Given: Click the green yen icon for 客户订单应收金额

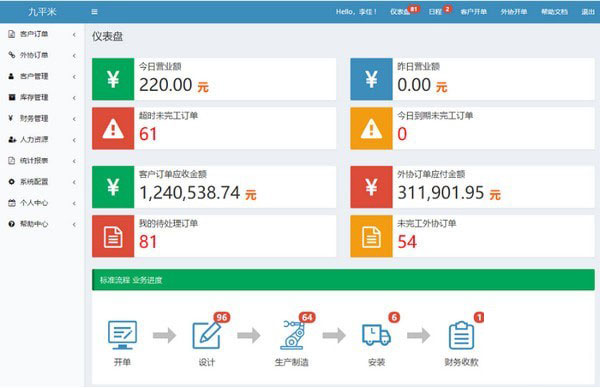Looking at the screenshot, I should tap(113, 187).
